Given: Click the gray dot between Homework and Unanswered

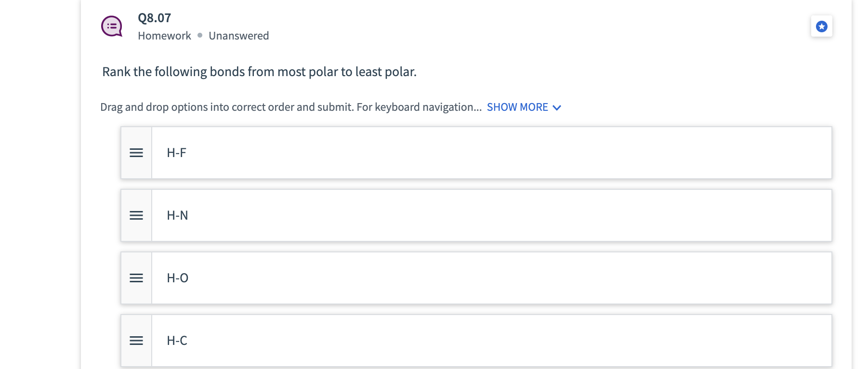Looking at the screenshot, I should 200,35.
